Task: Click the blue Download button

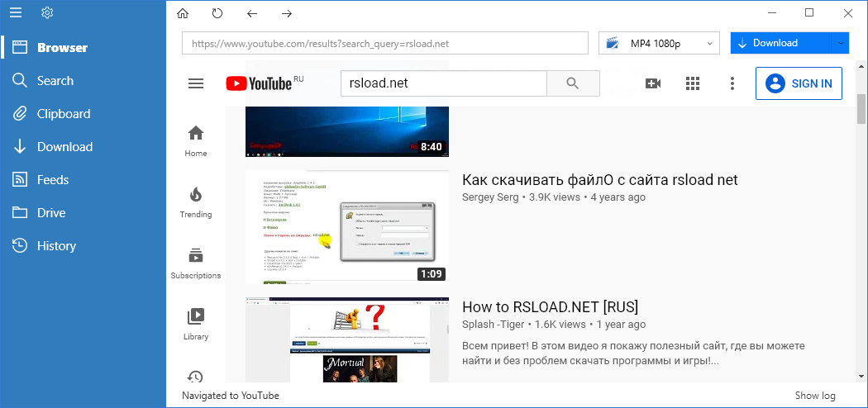Action: 780,43
